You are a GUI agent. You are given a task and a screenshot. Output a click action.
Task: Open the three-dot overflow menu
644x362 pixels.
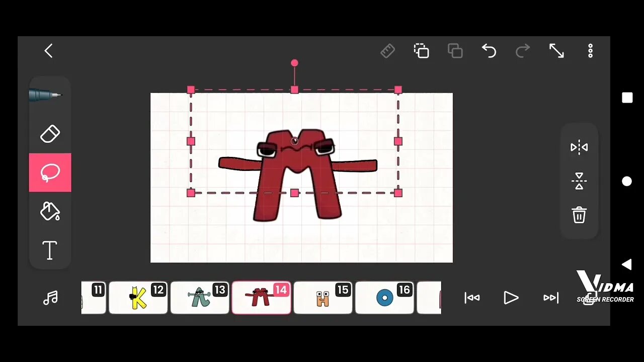pyautogui.click(x=590, y=51)
